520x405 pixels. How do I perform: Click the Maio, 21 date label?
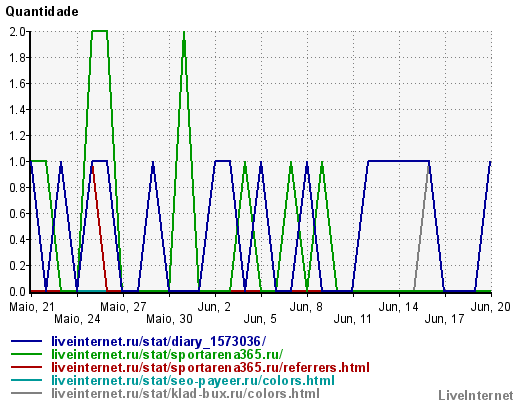point(32,307)
